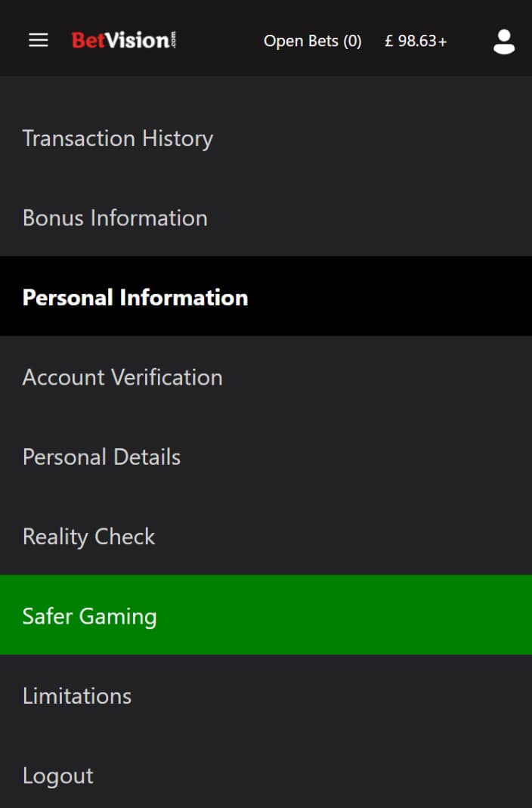Click the open bets count (0)
Screen dimensions: 532x808
point(352,41)
